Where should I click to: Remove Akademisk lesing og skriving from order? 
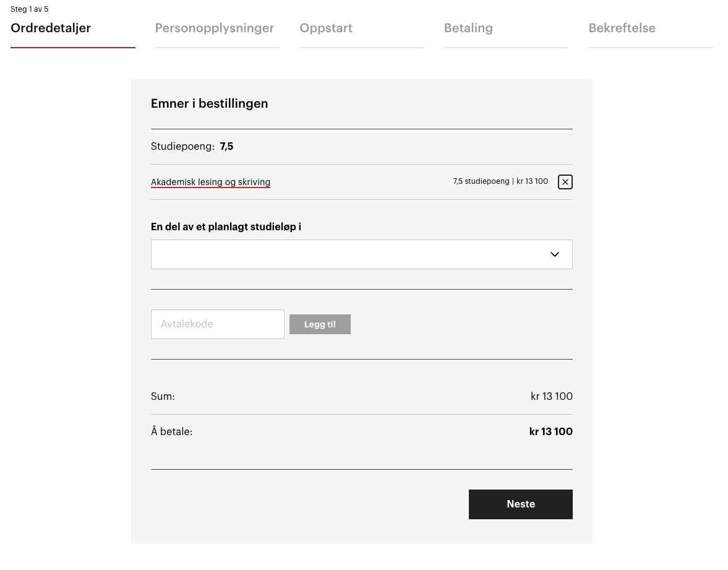[565, 182]
